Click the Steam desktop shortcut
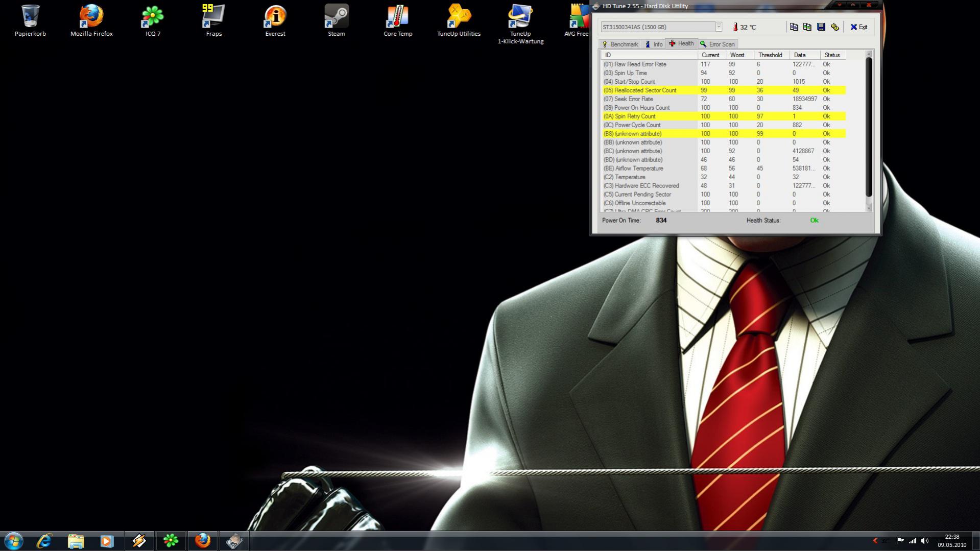The height and width of the screenshot is (551, 980). pos(337,21)
